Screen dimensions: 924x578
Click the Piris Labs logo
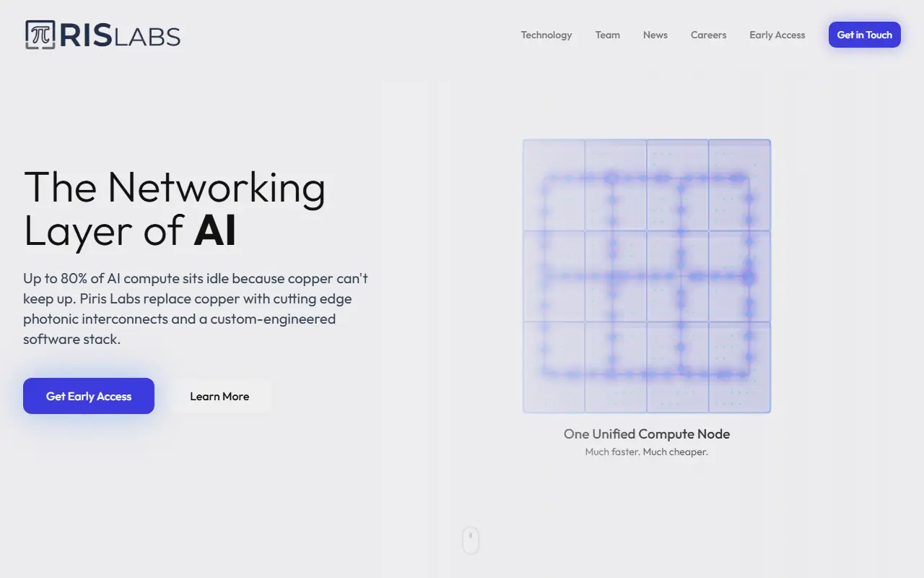(x=103, y=35)
